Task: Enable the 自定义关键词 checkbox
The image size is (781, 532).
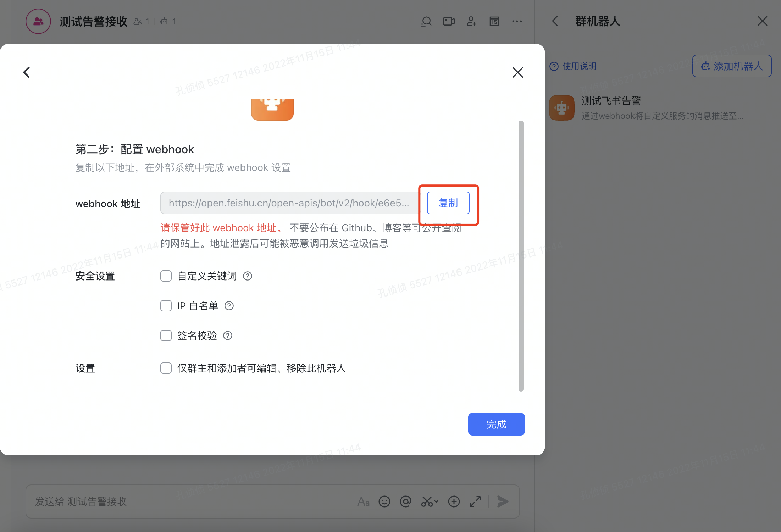Action: coord(166,276)
